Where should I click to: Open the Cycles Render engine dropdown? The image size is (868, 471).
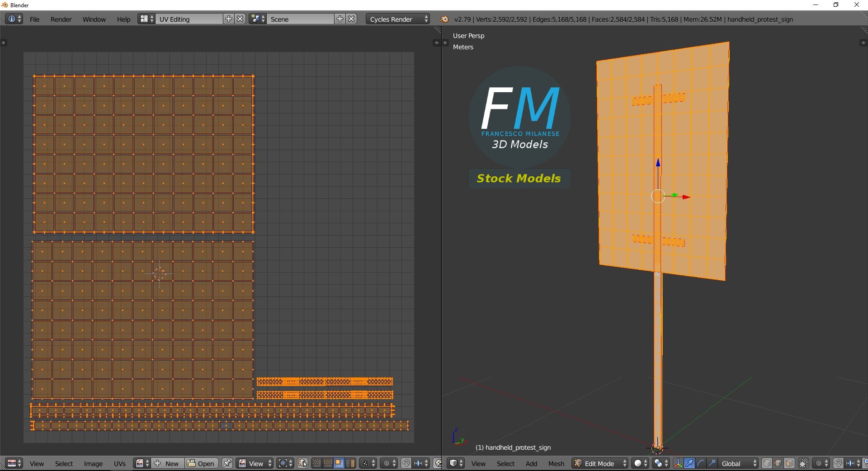398,19
